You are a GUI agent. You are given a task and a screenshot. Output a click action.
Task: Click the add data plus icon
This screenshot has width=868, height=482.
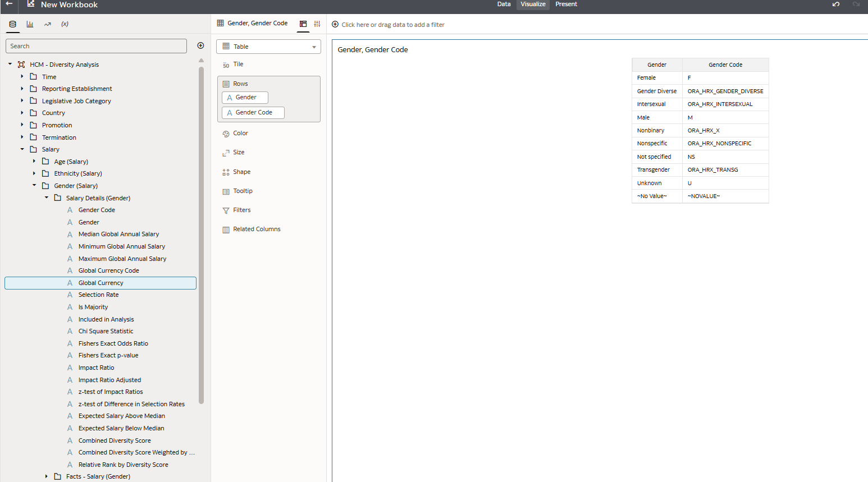[200, 45]
